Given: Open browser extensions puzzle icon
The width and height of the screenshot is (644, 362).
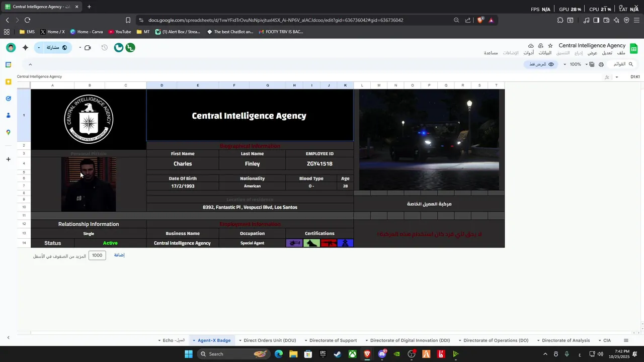Looking at the screenshot, I should pos(560,20).
